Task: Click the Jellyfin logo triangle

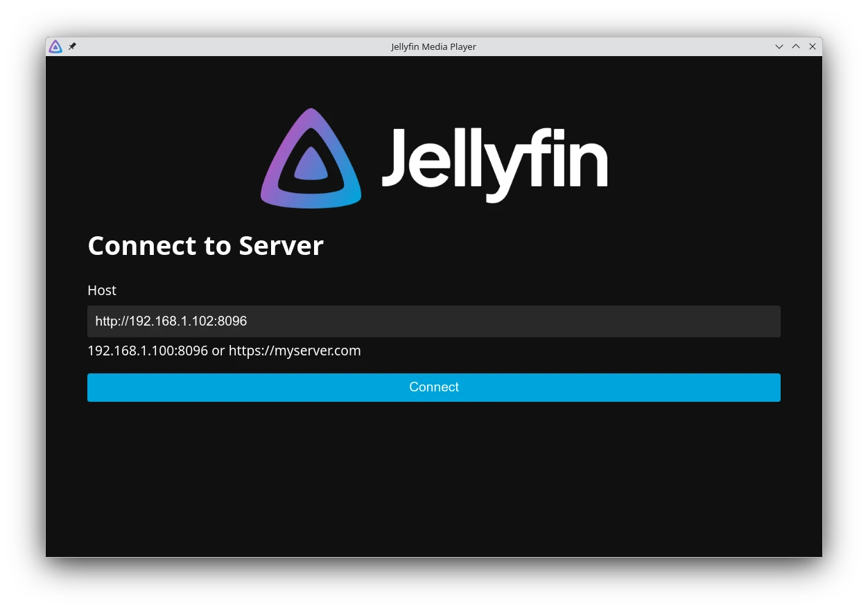Action: click(311, 159)
